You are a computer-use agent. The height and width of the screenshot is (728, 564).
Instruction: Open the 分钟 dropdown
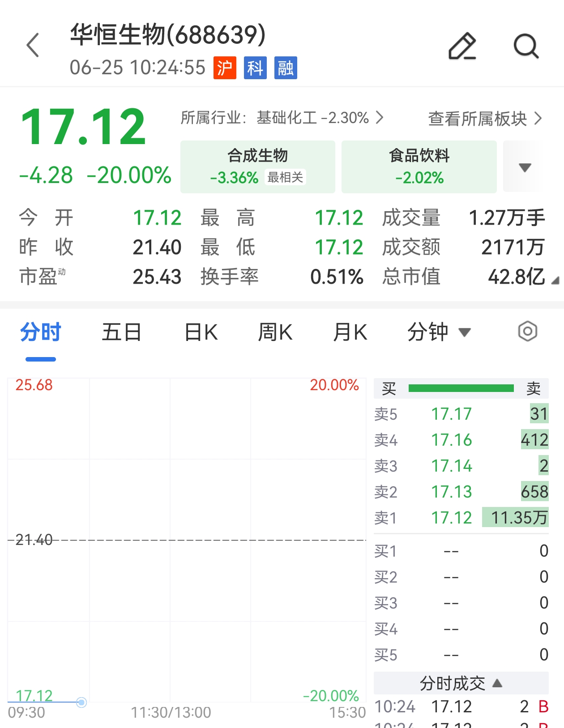tap(439, 332)
